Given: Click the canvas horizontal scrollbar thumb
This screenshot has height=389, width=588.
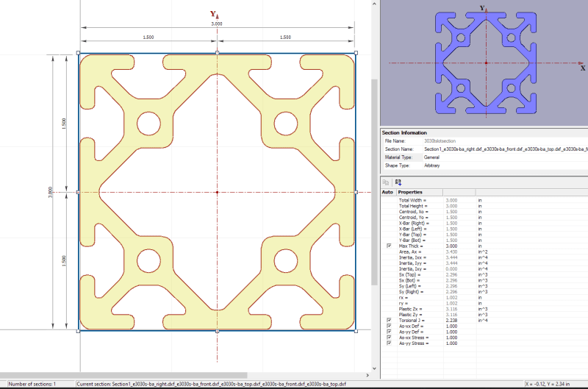Looking at the screenshot, I should pyautogui.click(x=123, y=375).
